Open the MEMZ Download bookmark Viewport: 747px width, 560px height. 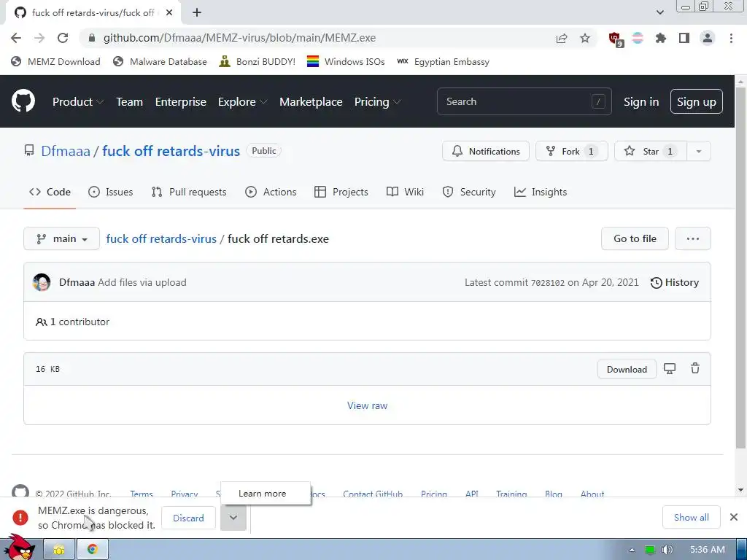coord(55,62)
